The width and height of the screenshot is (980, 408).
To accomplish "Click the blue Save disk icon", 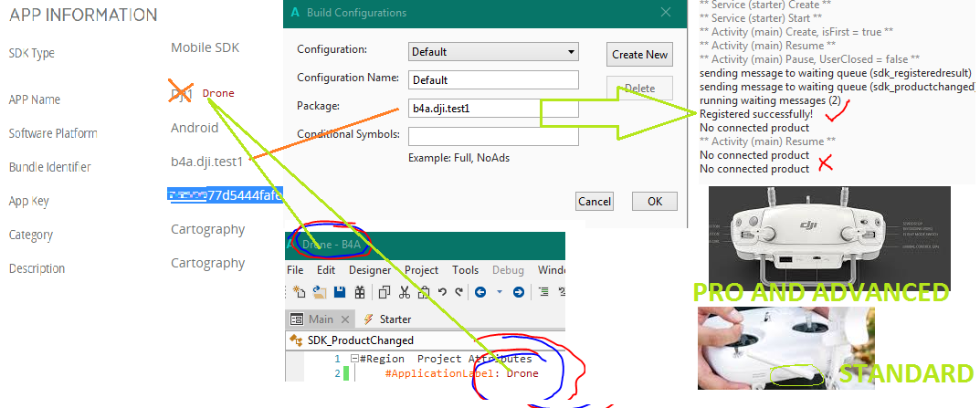I will click(x=340, y=292).
